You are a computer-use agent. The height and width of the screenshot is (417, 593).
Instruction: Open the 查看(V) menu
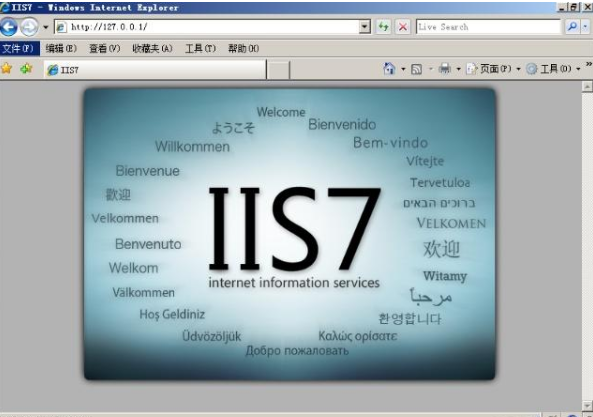pyautogui.click(x=104, y=48)
